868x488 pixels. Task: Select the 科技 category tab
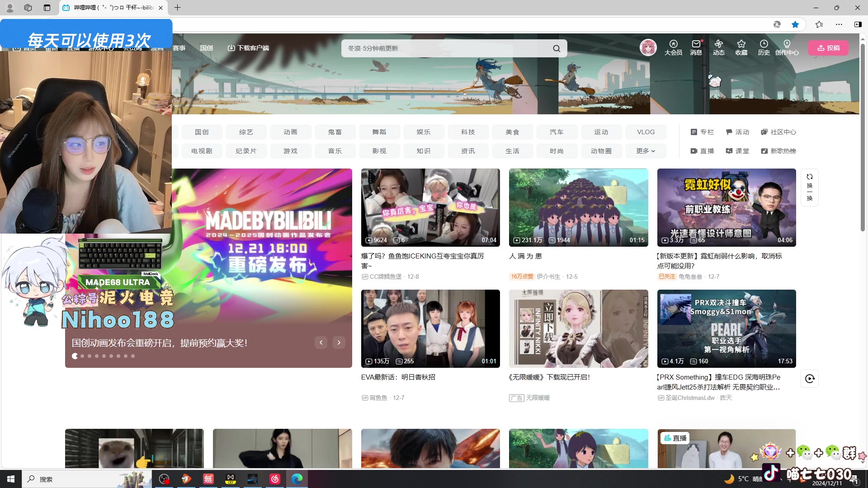tap(468, 132)
